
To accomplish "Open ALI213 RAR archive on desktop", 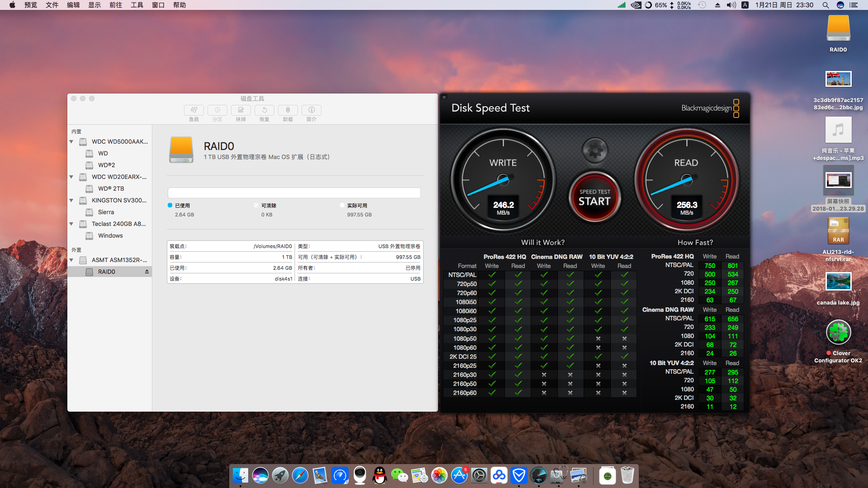I will (x=838, y=230).
